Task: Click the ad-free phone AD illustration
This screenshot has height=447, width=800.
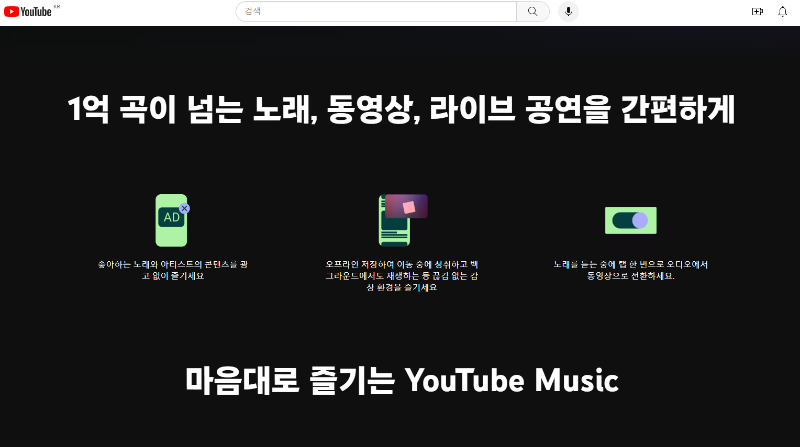Action: [x=172, y=220]
